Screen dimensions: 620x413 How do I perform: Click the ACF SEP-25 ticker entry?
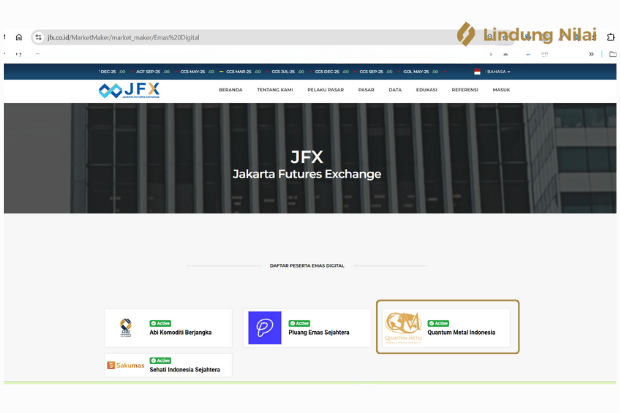click(x=153, y=72)
